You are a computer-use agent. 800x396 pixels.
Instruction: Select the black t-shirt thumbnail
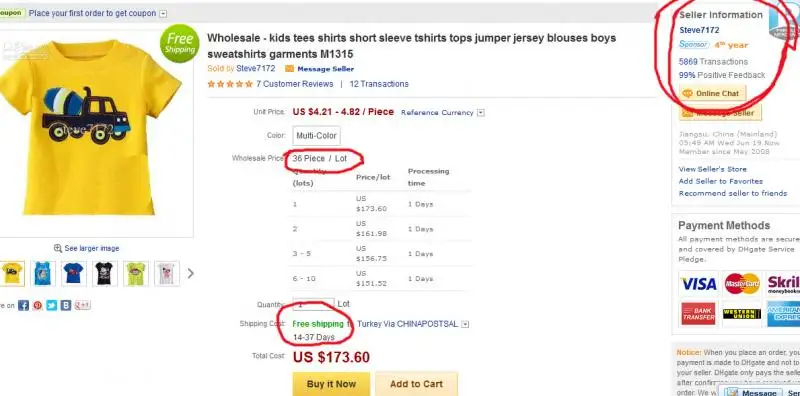[x=105, y=274]
